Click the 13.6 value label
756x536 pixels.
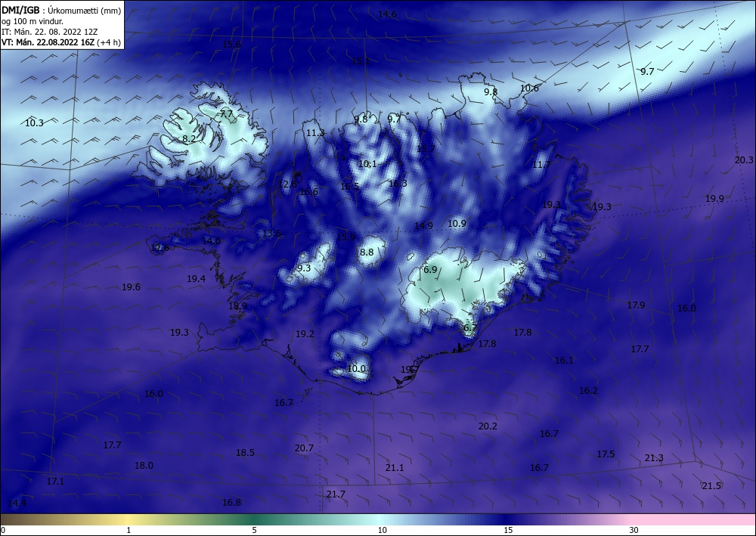271,234
